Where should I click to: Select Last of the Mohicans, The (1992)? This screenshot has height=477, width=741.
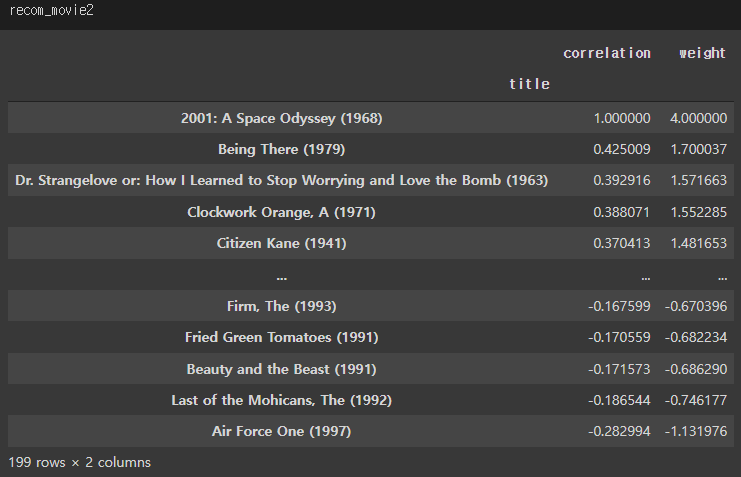click(282, 400)
